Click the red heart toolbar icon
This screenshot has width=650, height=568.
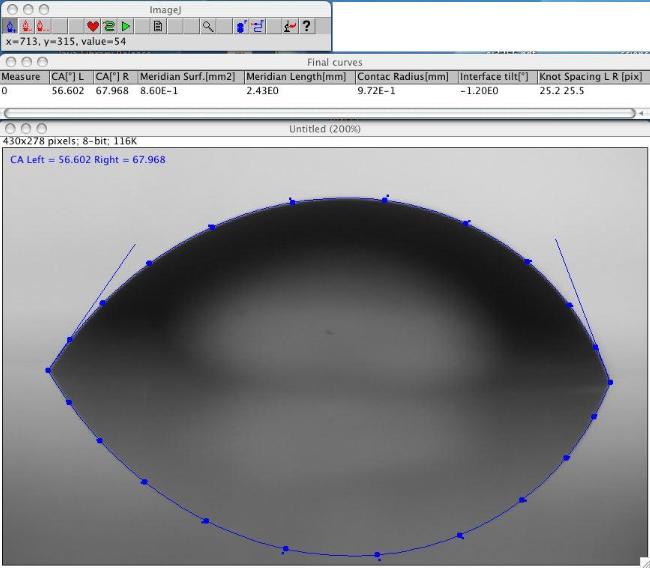click(92, 27)
